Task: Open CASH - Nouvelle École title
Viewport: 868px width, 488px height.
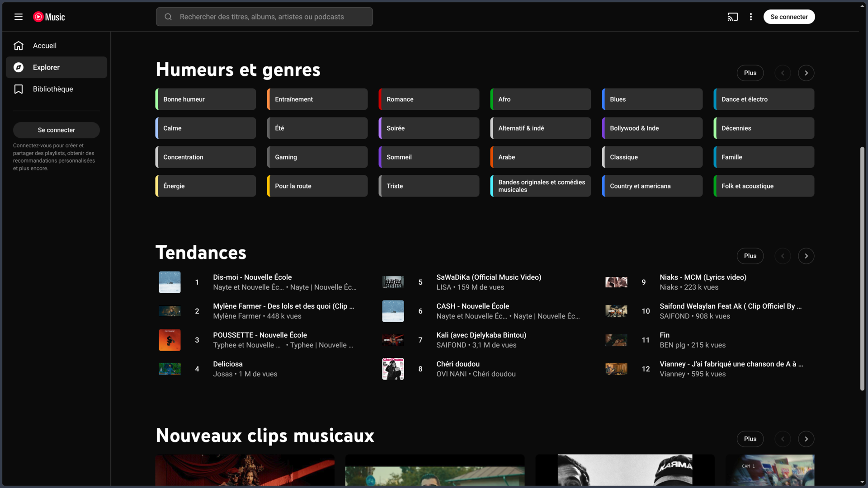Action: coord(472,306)
